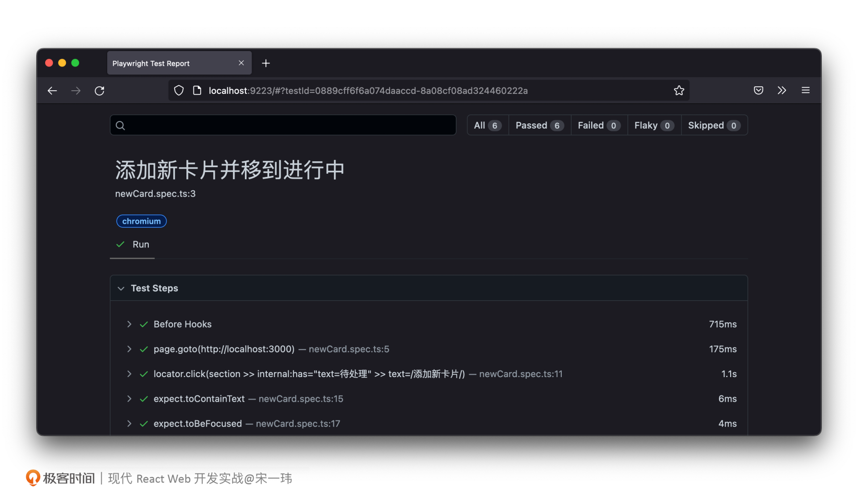Click the 1.1s duration value
Screen dimensions: 858x504
point(729,374)
